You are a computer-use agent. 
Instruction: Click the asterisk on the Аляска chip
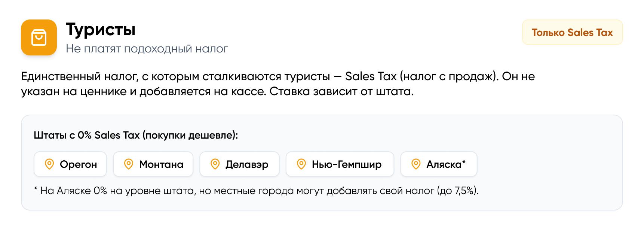point(464,162)
